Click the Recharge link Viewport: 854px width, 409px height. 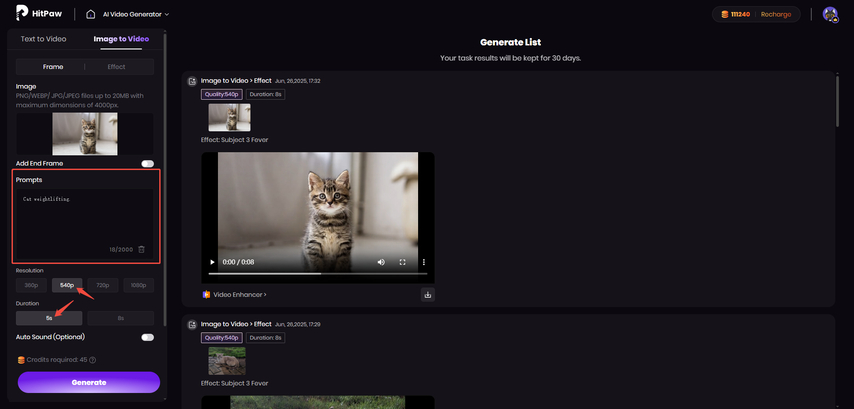(x=776, y=15)
